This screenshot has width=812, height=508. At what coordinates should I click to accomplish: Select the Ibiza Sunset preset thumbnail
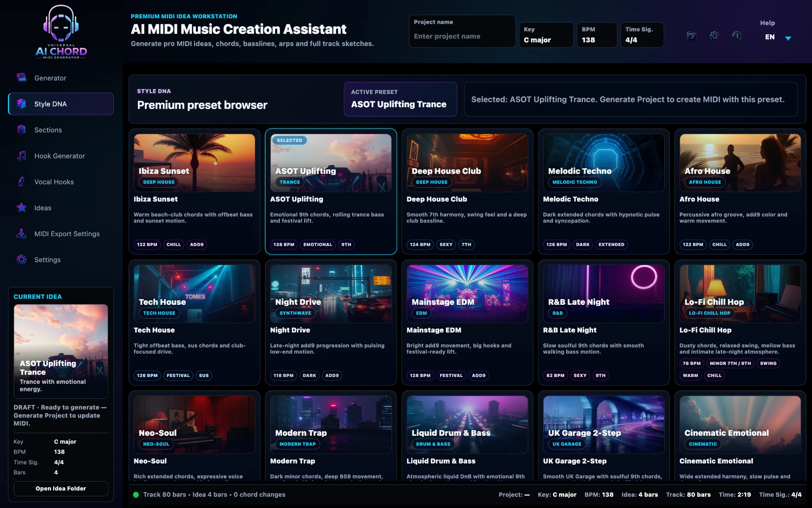point(194,163)
